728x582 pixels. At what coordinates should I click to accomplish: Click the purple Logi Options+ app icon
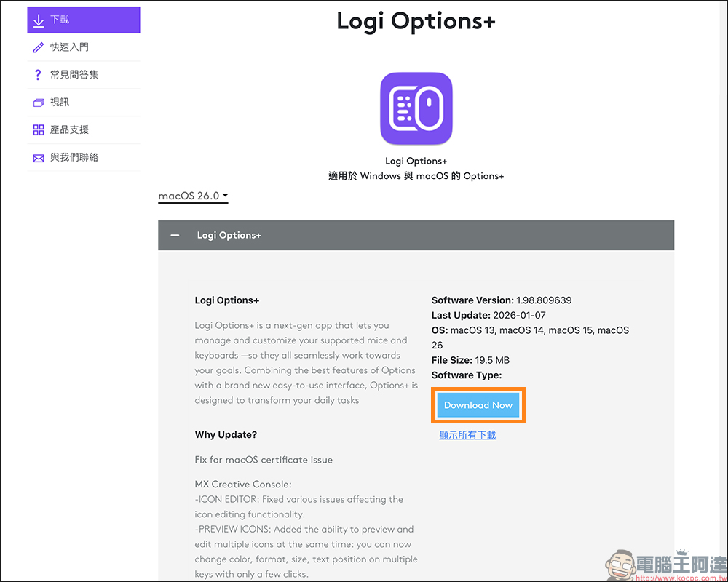tap(416, 108)
